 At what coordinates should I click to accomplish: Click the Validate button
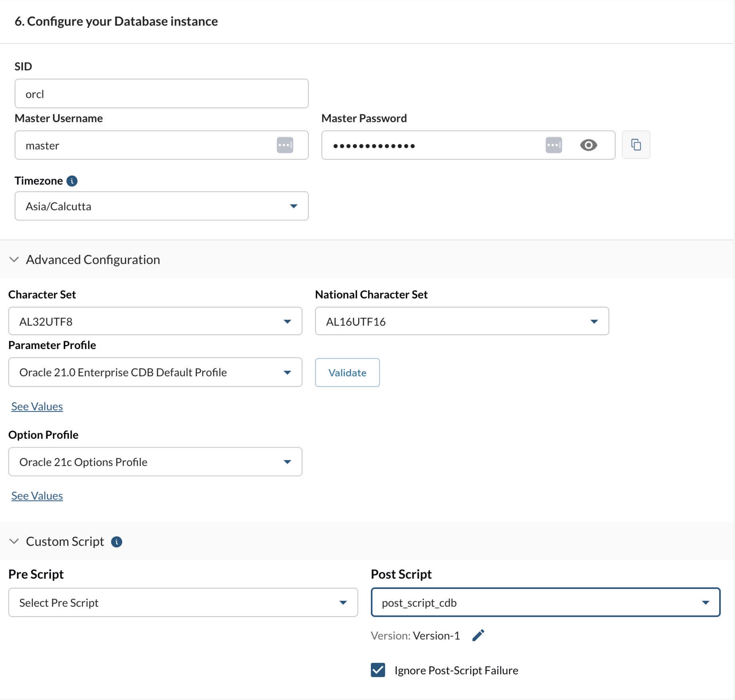tap(347, 373)
